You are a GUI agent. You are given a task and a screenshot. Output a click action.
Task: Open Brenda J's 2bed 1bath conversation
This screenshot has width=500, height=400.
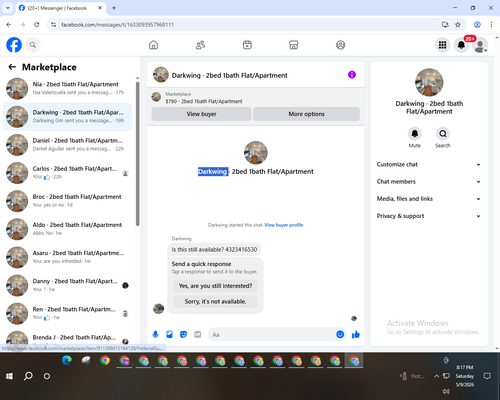click(x=67, y=338)
